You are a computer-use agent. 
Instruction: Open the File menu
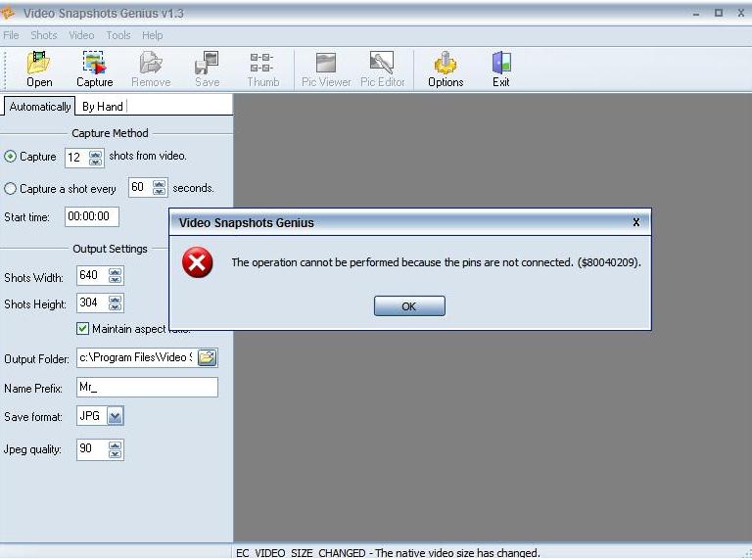(11, 35)
